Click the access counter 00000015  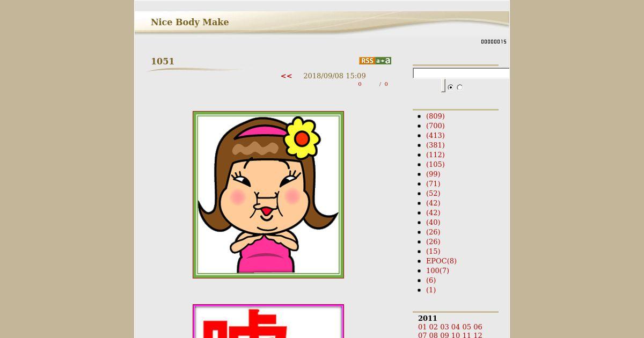494,41
